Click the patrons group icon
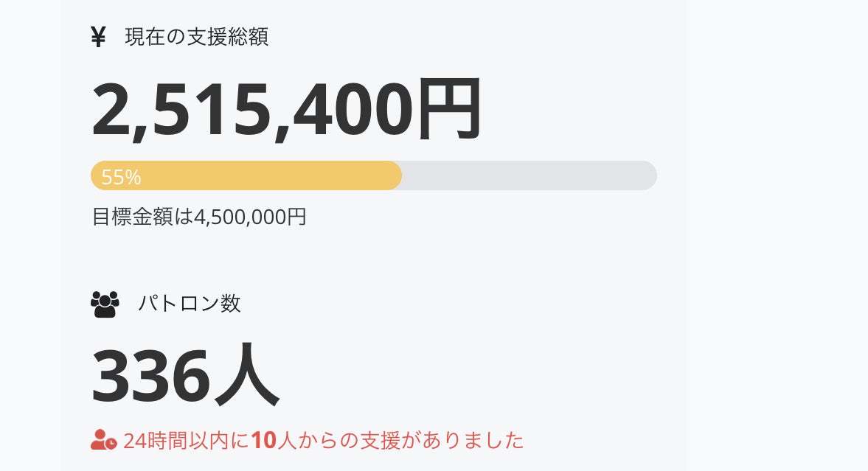Screen dimensions: 868x471 coord(105,304)
